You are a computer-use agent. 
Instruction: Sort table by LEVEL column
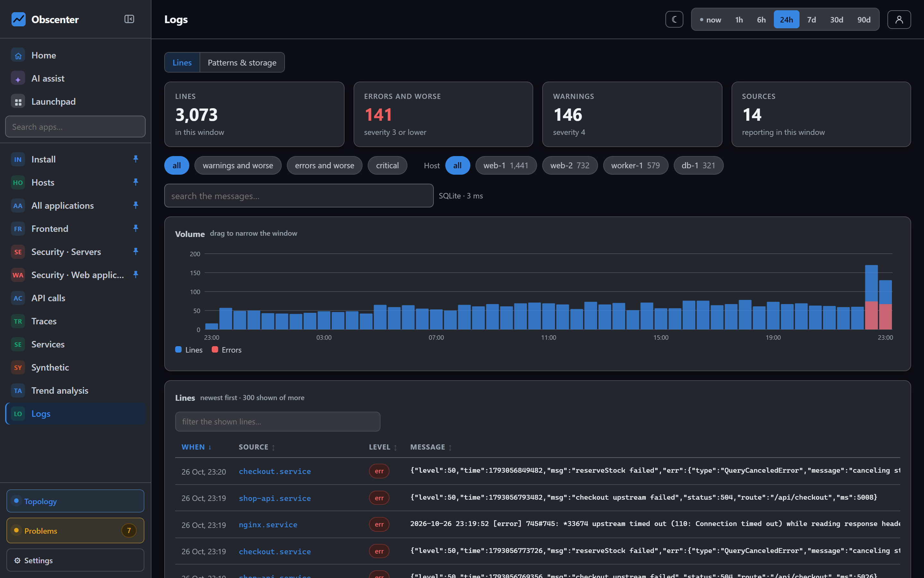point(382,447)
